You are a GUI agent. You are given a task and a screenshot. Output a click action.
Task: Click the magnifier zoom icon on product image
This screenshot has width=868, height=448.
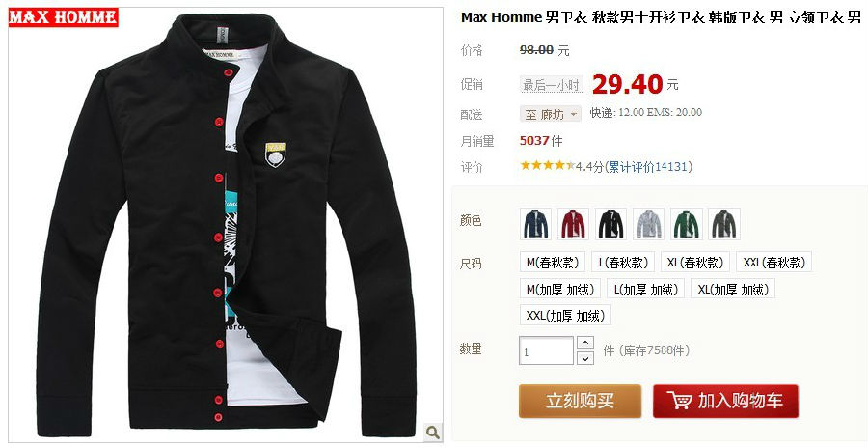point(432,432)
